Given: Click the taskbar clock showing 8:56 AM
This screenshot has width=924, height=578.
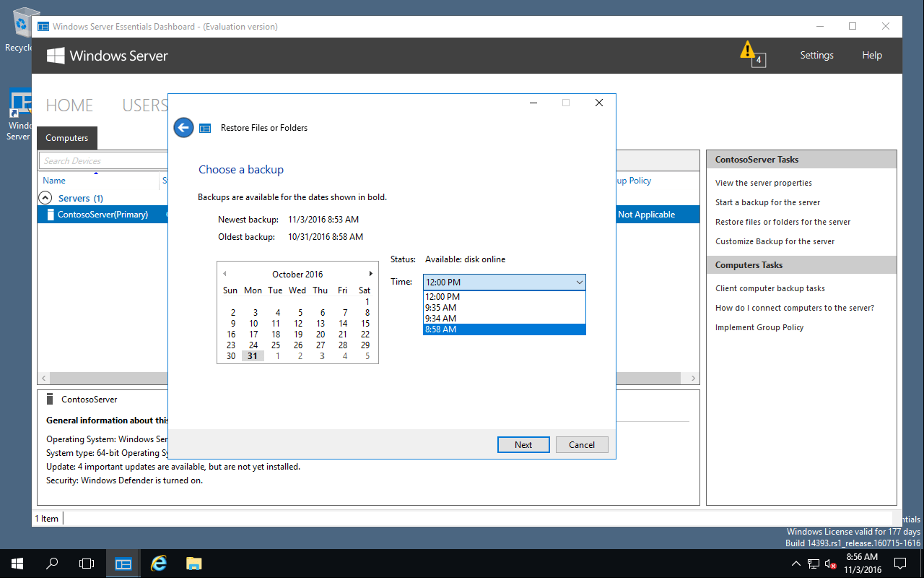Looking at the screenshot, I should click(x=862, y=564).
